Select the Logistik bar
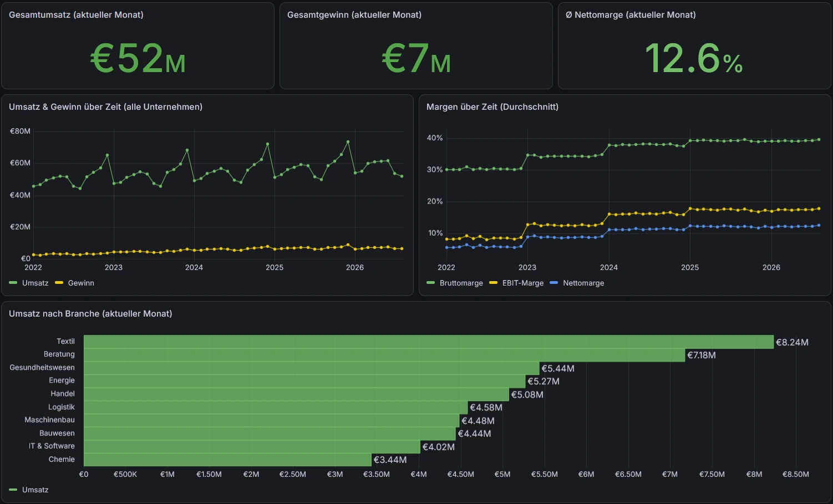The width and height of the screenshot is (833, 504). click(x=276, y=408)
